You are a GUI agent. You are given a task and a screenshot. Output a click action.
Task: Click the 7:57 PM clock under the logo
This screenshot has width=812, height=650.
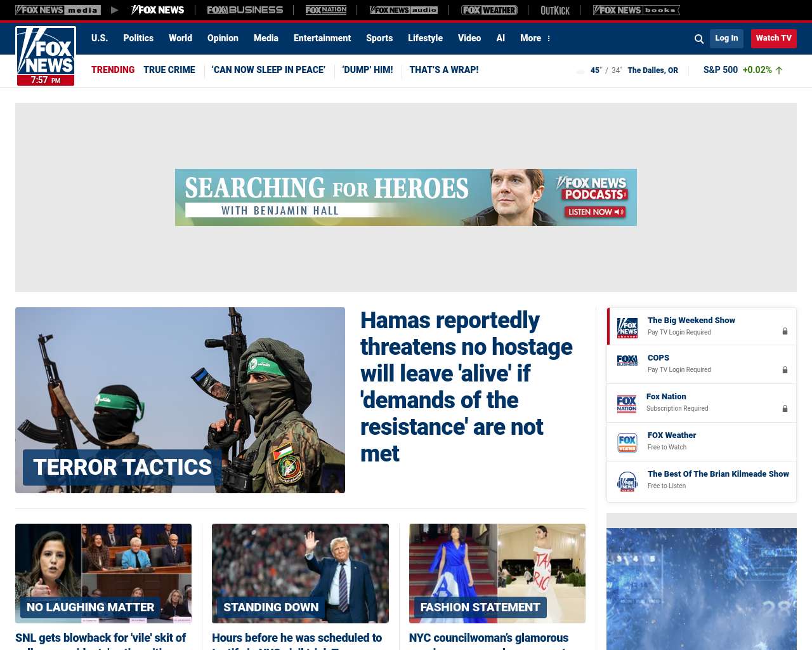pyautogui.click(x=46, y=81)
